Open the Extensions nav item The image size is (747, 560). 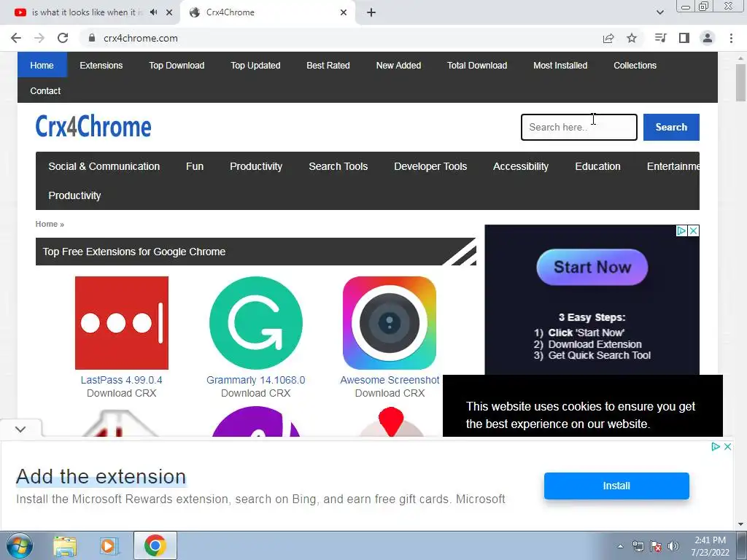pos(101,65)
